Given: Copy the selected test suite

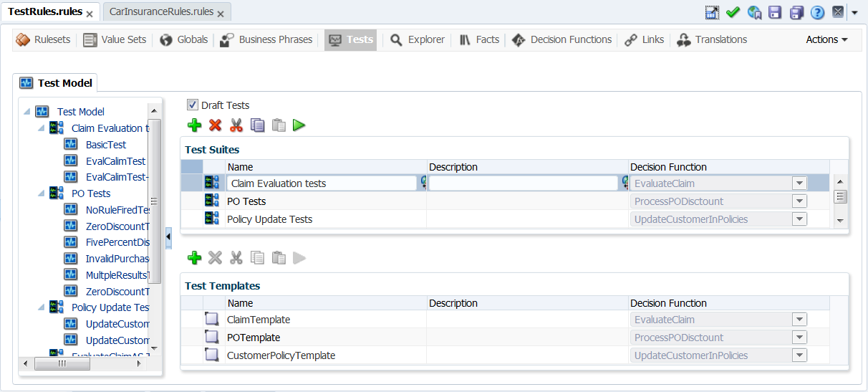Looking at the screenshot, I should pos(257,125).
